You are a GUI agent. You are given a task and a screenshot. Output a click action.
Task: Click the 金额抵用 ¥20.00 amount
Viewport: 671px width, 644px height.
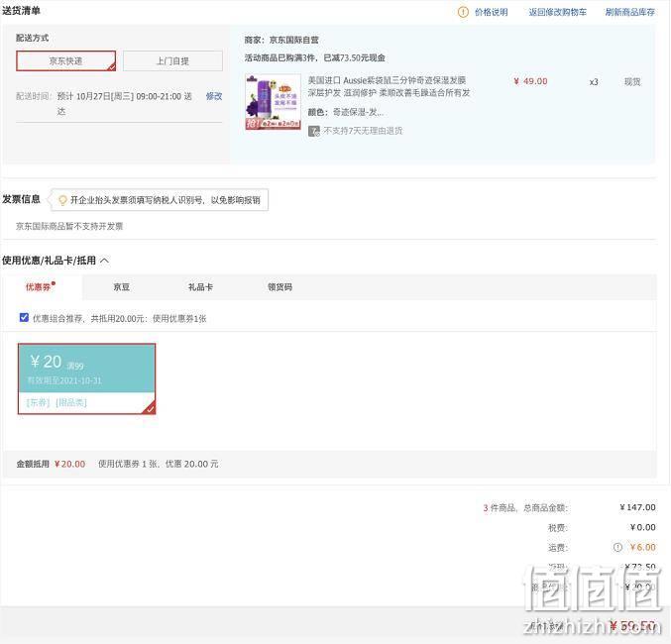69,464
